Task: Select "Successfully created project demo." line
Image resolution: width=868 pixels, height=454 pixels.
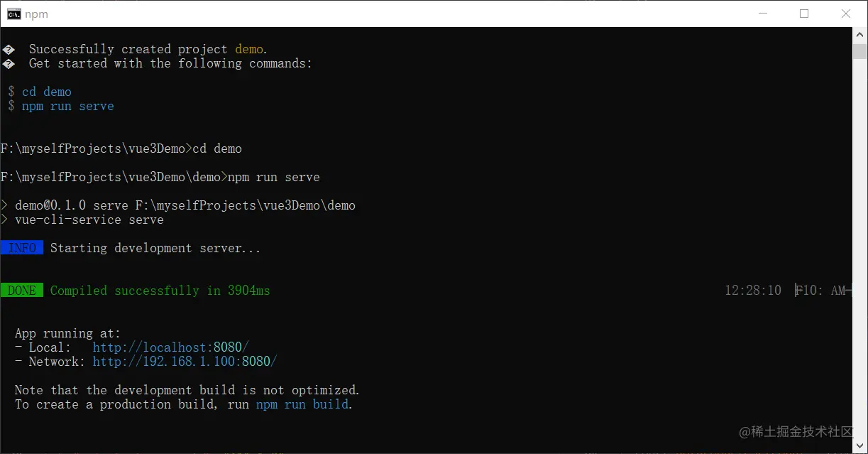Action: [147, 49]
